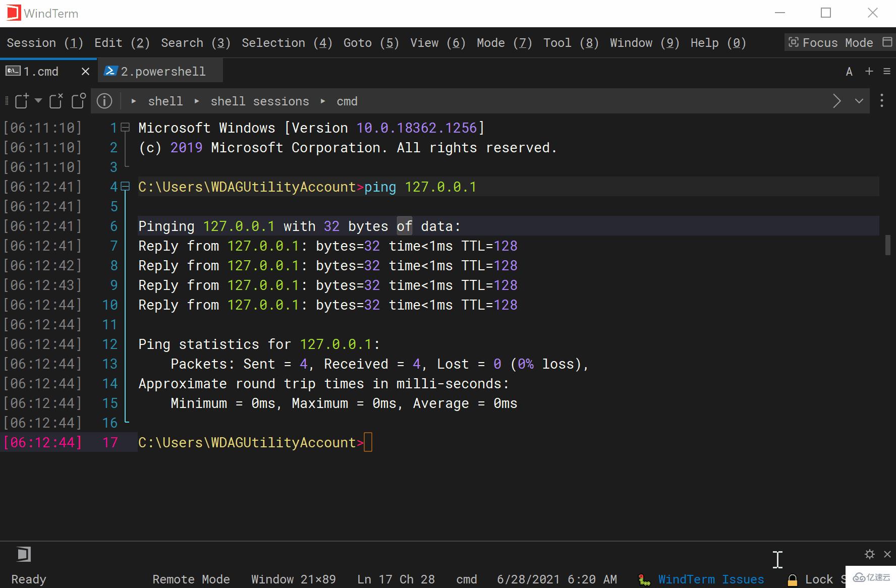Click the 'A' font icon on tab bar
This screenshot has width=896, height=588.
pos(849,72)
